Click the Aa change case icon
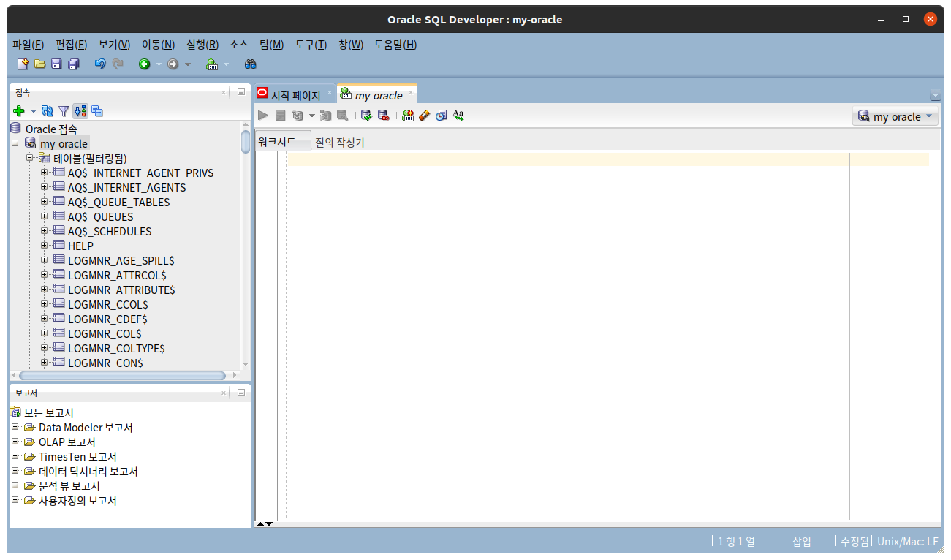The width and height of the screenshot is (951, 560). point(458,116)
